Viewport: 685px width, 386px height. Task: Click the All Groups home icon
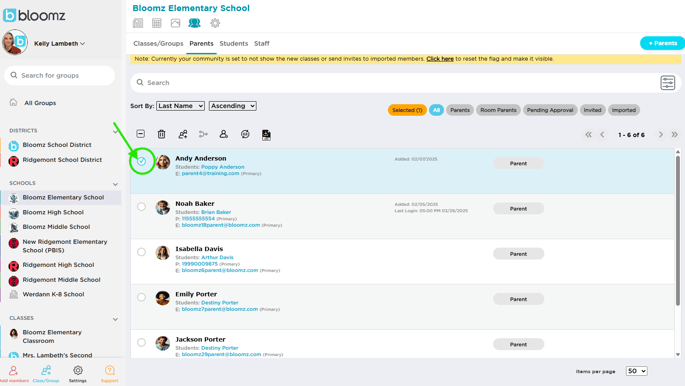pyautogui.click(x=14, y=102)
